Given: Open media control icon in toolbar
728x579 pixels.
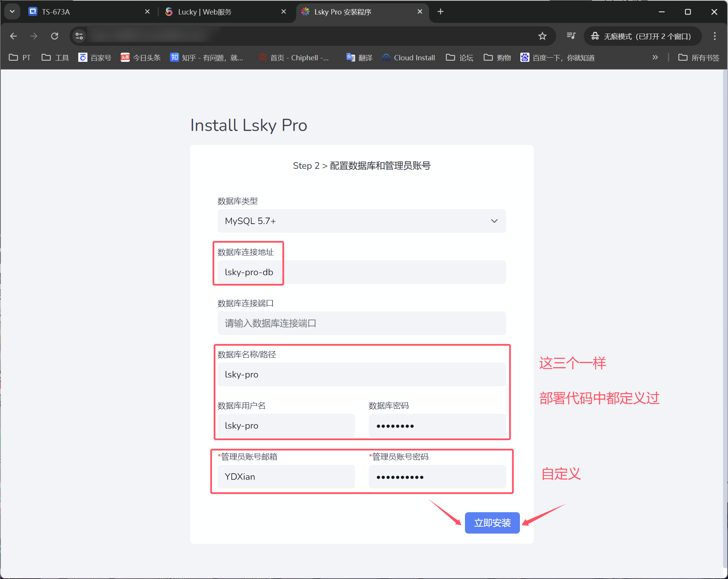Looking at the screenshot, I should pyautogui.click(x=571, y=36).
